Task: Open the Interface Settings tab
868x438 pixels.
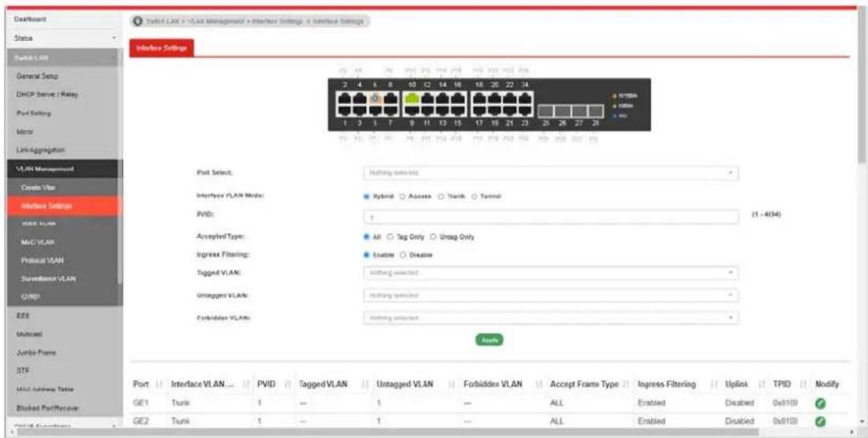Action: (161, 47)
